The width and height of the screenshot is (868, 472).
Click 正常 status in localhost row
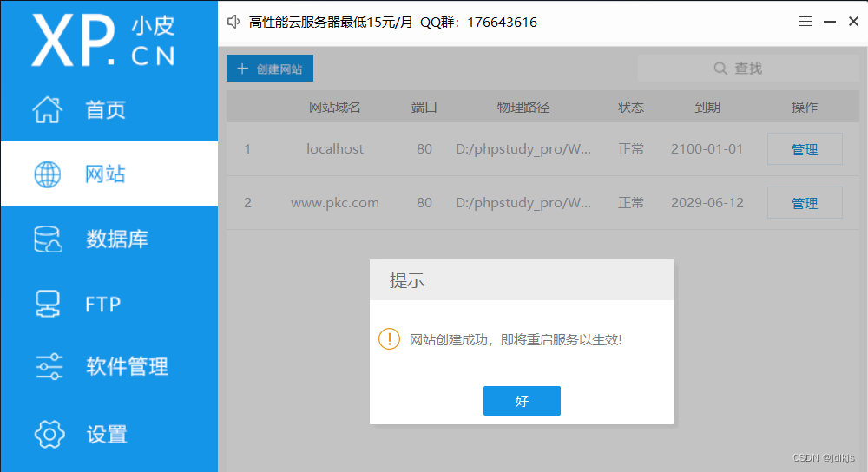[x=631, y=149]
